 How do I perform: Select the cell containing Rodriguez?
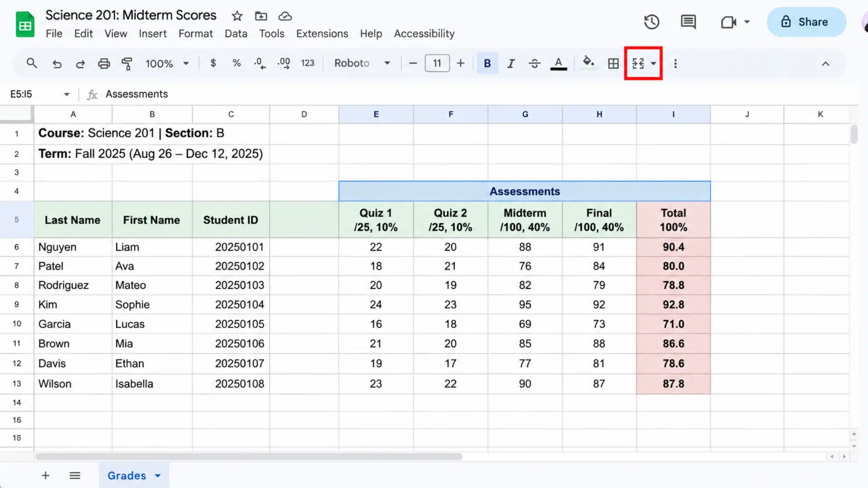[73, 285]
